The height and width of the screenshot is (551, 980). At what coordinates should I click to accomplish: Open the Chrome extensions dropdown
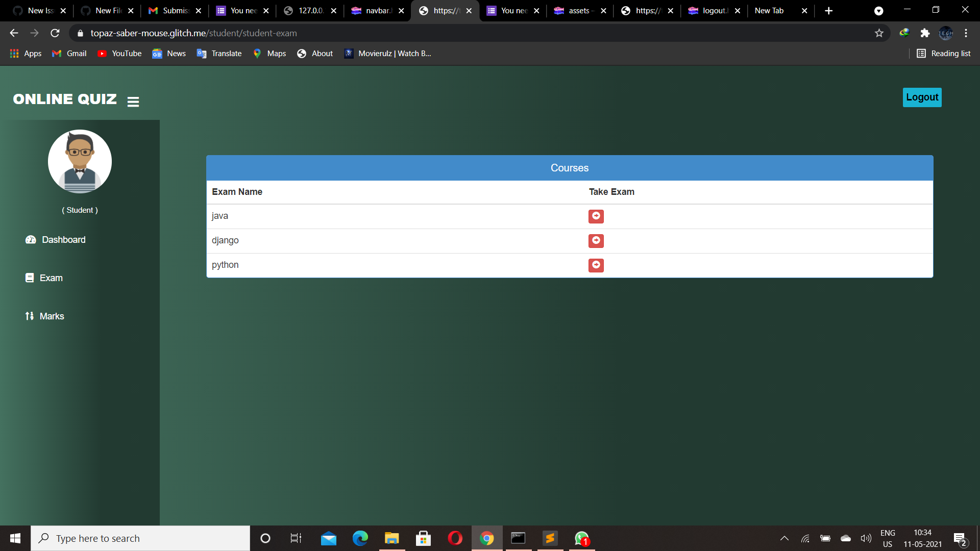[x=925, y=33]
